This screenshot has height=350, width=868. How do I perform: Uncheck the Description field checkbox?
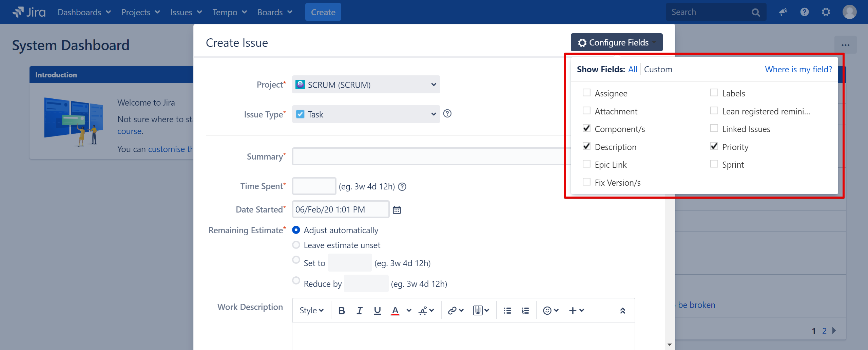586,146
